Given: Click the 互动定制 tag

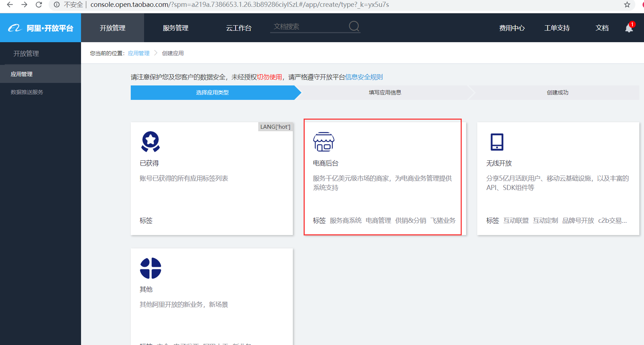Looking at the screenshot, I should tap(545, 220).
